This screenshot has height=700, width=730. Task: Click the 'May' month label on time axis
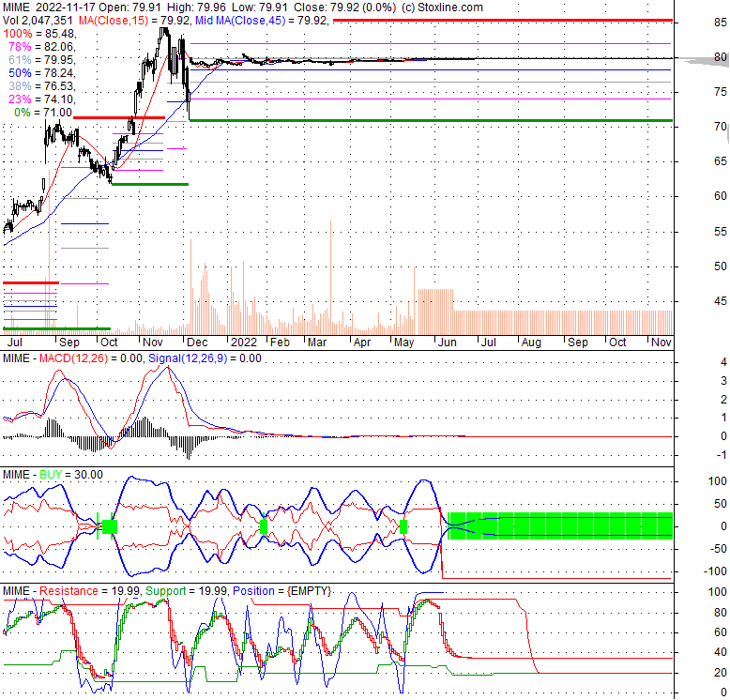click(x=404, y=342)
